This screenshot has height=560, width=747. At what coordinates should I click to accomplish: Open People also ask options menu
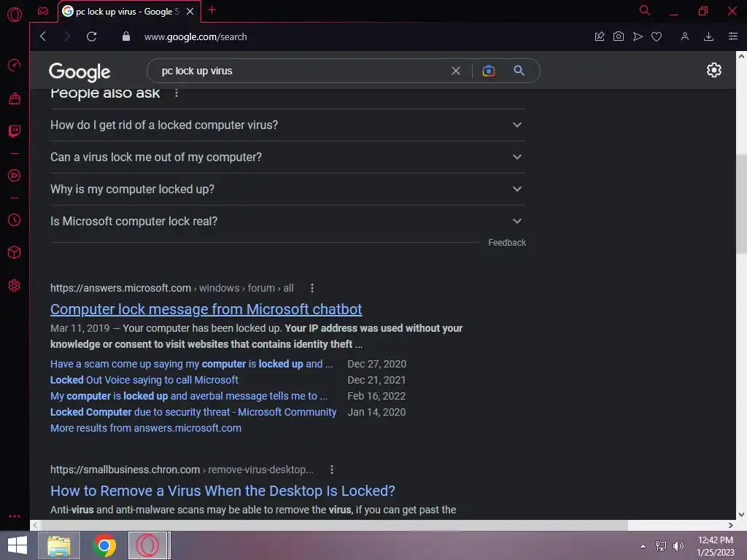click(177, 93)
